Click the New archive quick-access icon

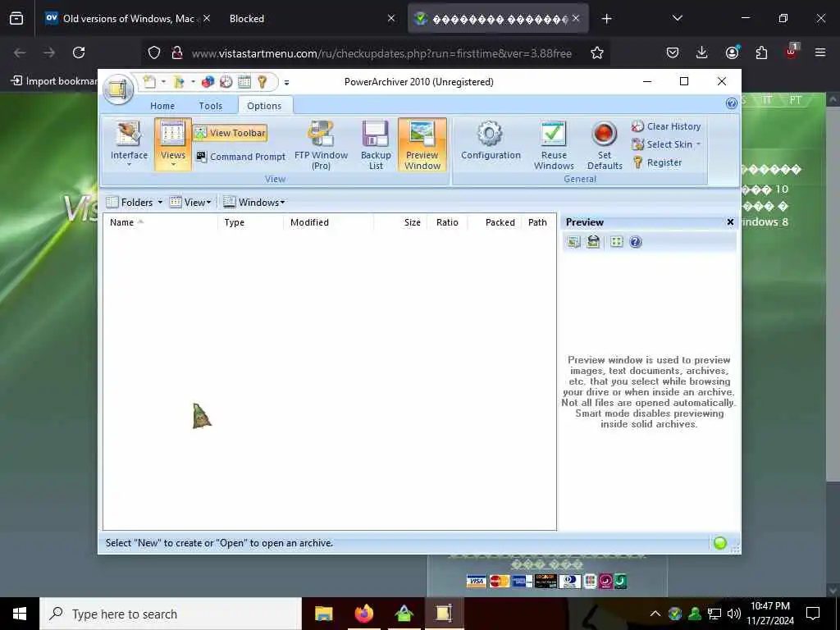pyautogui.click(x=149, y=82)
